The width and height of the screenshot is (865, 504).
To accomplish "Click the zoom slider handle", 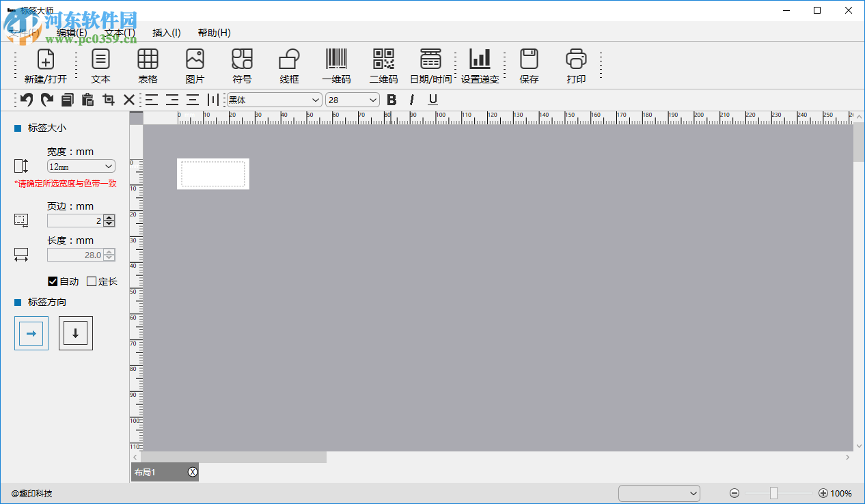I will 773,493.
